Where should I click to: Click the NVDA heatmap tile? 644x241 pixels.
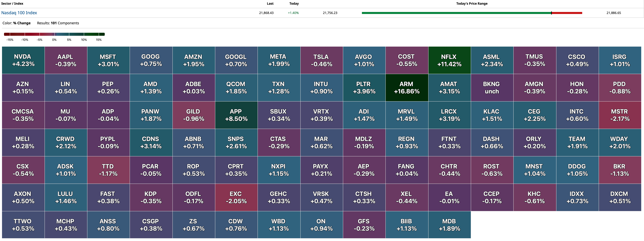[23, 60]
